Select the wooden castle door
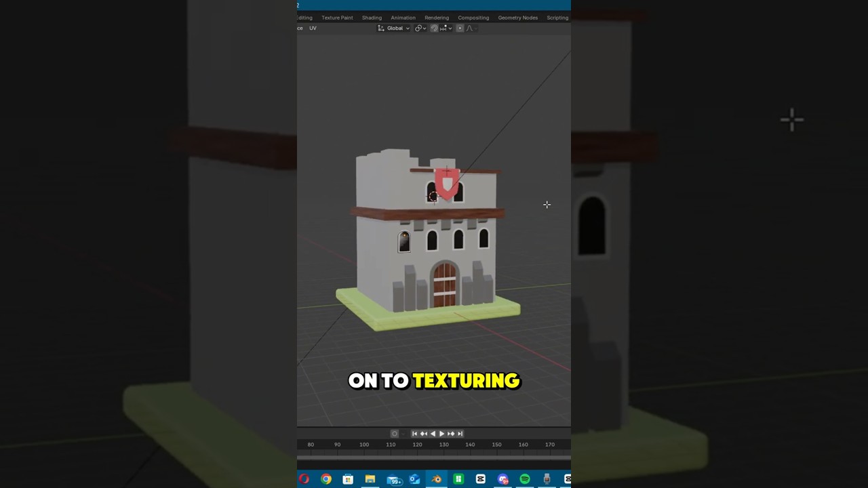 [x=445, y=285]
